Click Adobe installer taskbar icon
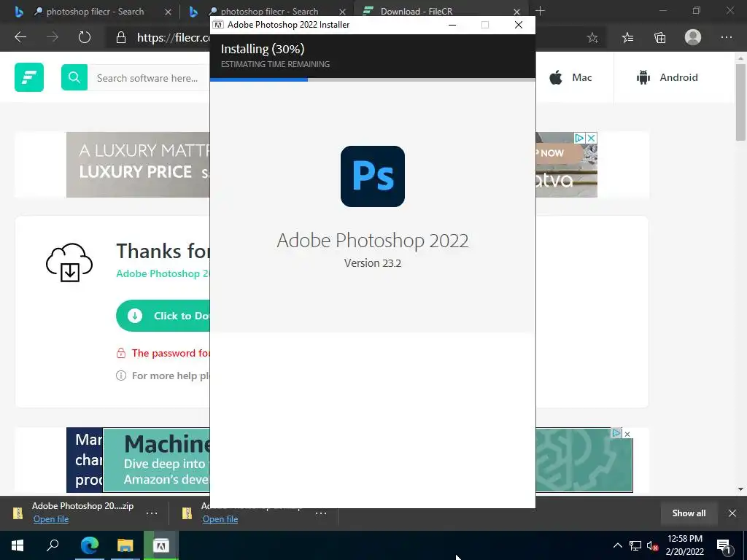This screenshot has width=747, height=560. (161, 545)
